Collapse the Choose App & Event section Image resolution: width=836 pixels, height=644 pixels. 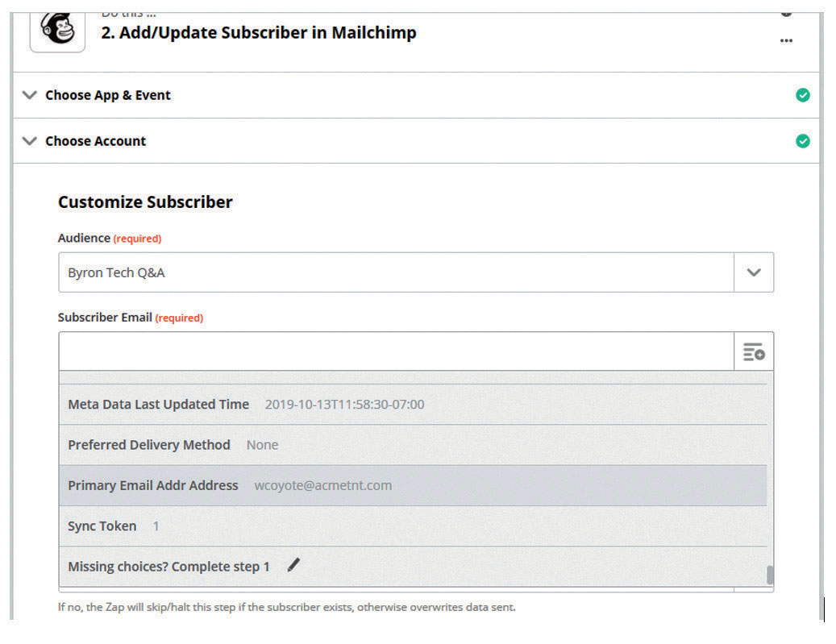pos(30,95)
